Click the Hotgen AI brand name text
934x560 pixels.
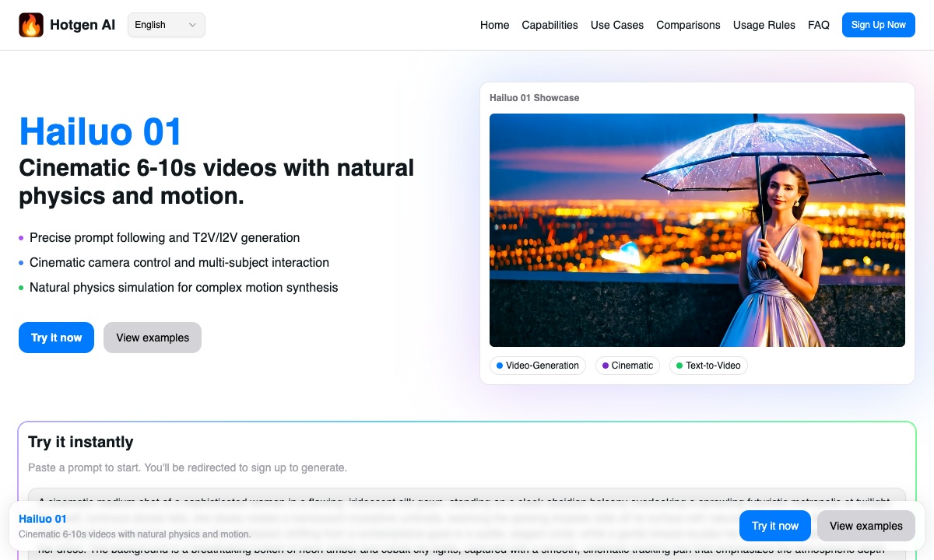pyautogui.click(x=83, y=25)
